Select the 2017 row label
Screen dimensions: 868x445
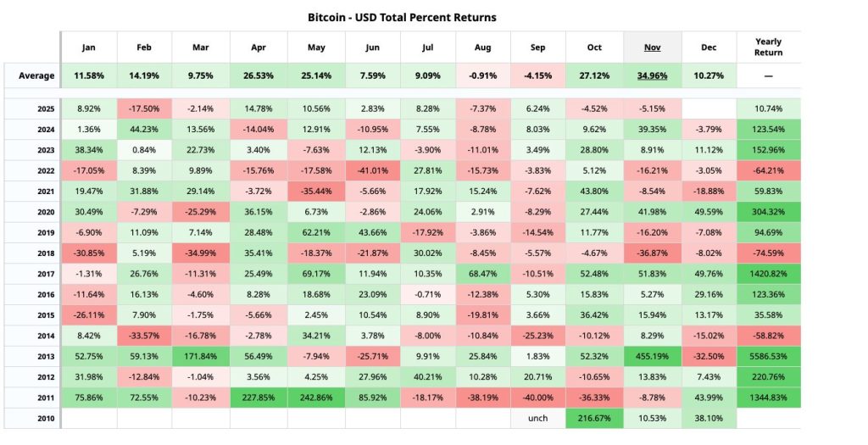point(46,274)
